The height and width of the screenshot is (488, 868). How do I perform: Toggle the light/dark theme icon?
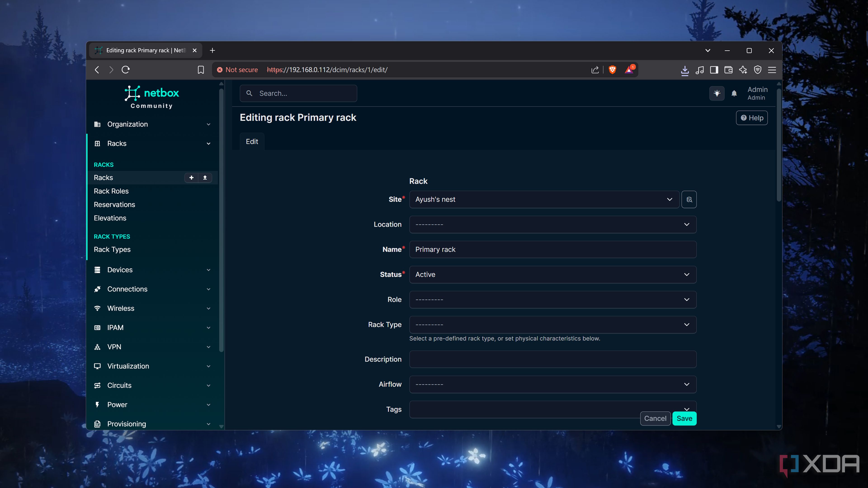click(x=717, y=93)
